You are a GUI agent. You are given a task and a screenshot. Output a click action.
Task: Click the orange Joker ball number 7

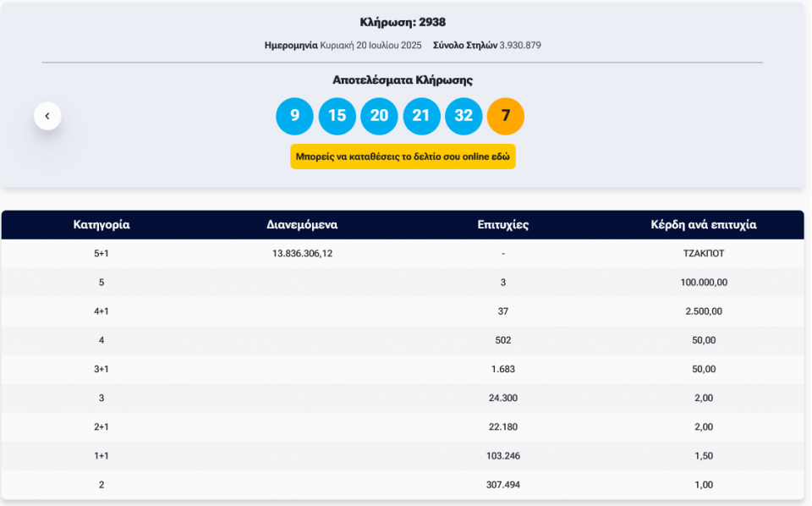506,116
